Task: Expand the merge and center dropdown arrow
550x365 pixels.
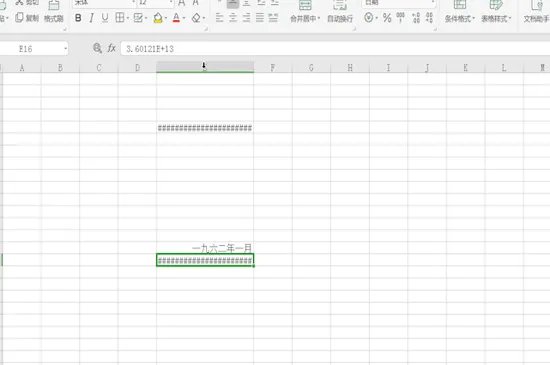Action: click(318, 18)
